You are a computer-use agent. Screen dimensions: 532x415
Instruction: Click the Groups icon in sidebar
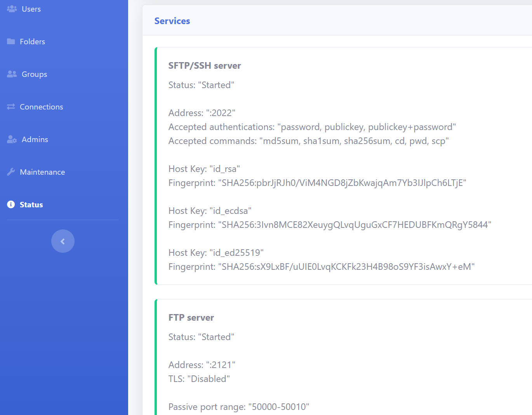pyautogui.click(x=12, y=74)
